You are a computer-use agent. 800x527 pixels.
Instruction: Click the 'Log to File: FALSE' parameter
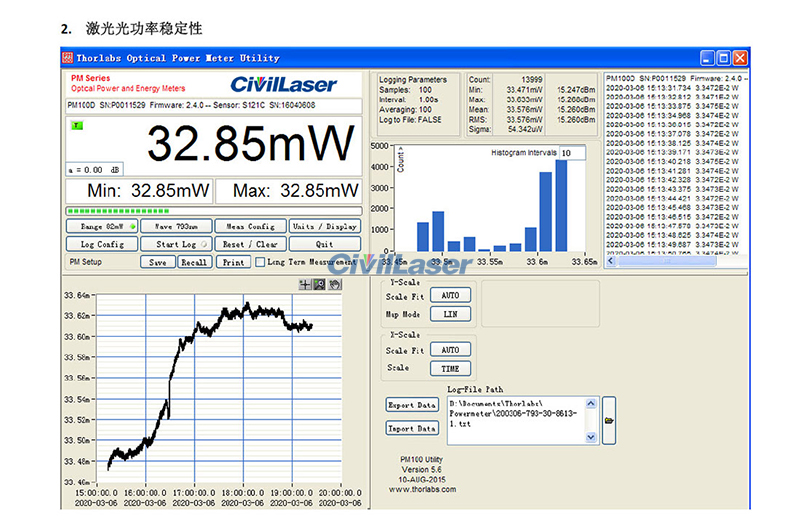click(x=410, y=119)
